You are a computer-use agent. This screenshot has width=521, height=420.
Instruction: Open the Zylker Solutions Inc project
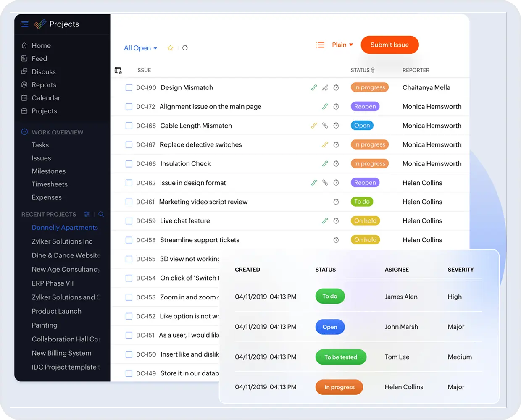coord(62,241)
